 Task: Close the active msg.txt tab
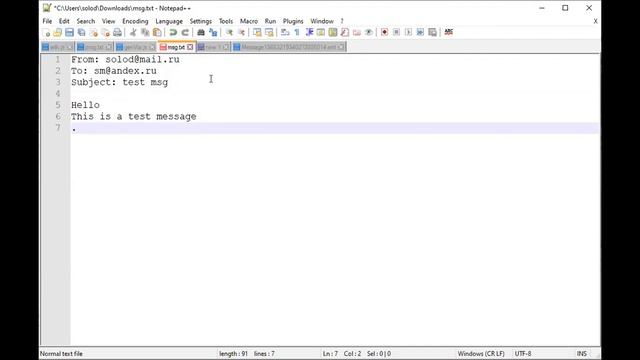pyautogui.click(x=190, y=47)
